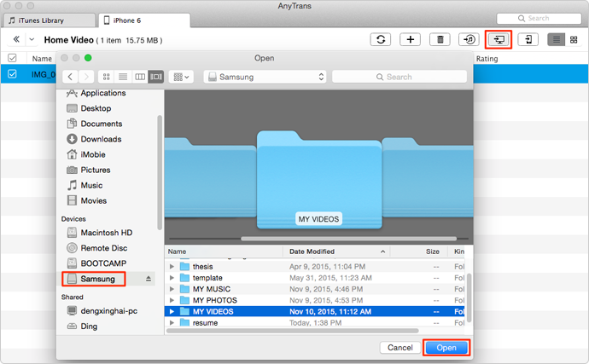This screenshot has width=589, height=364.
Task: Click the send to iTunes icon
Action: tap(469, 39)
